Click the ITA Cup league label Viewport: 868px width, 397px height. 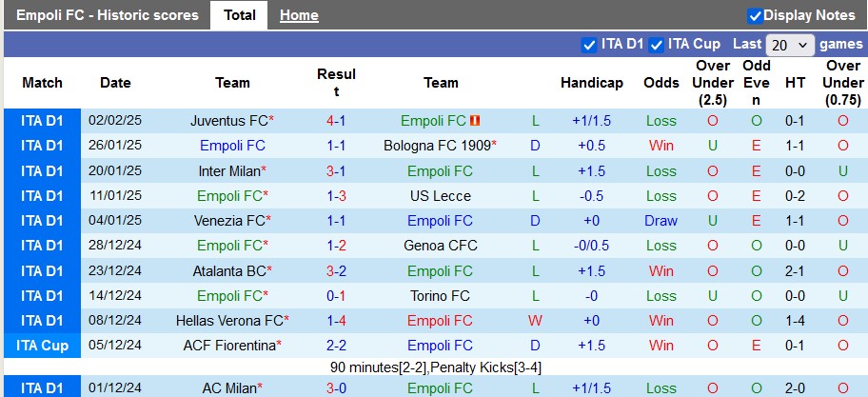(42, 346)
